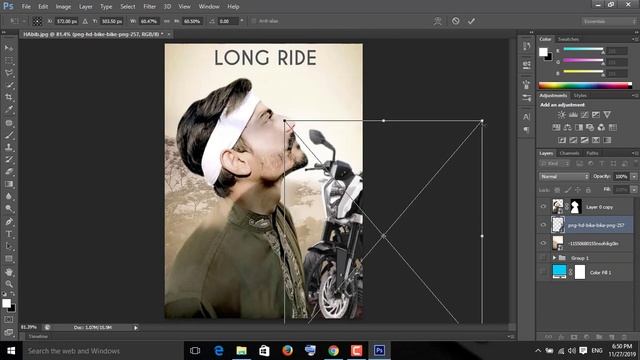
Task: Add a Levels adjustment
Action: click(x=573, y=115)
